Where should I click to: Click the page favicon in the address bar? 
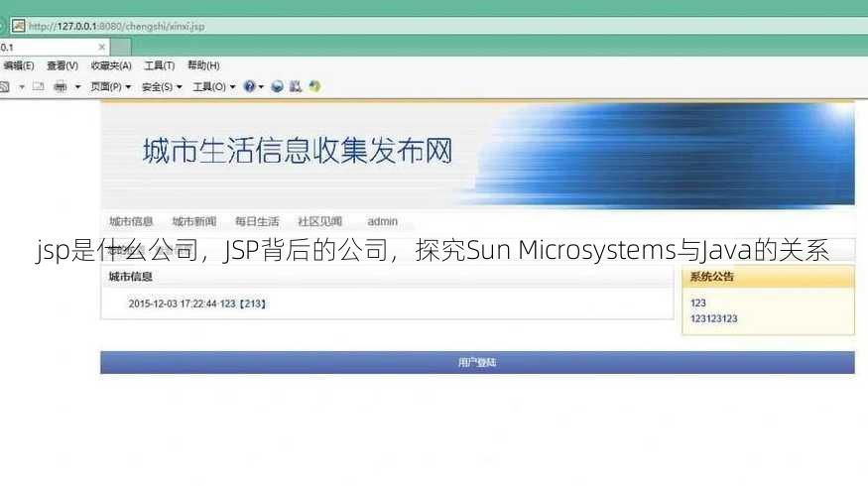18,26
